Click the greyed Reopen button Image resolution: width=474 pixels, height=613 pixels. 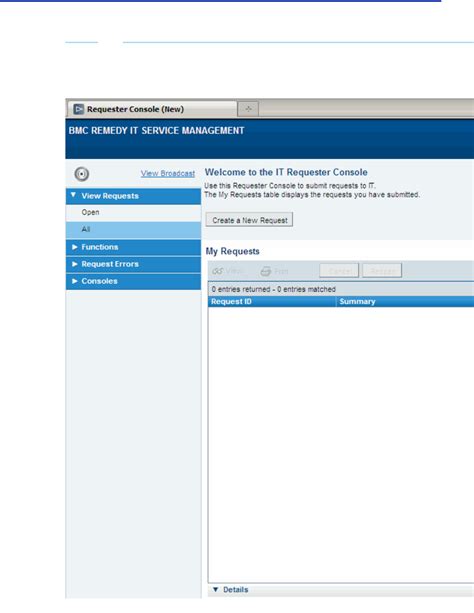(x=382, y=271)
